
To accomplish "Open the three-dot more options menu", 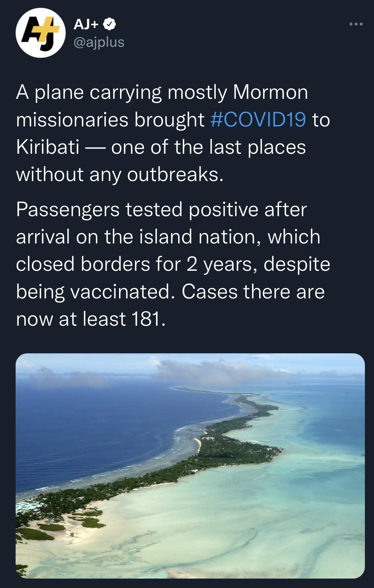I will [x=356, y=24].
